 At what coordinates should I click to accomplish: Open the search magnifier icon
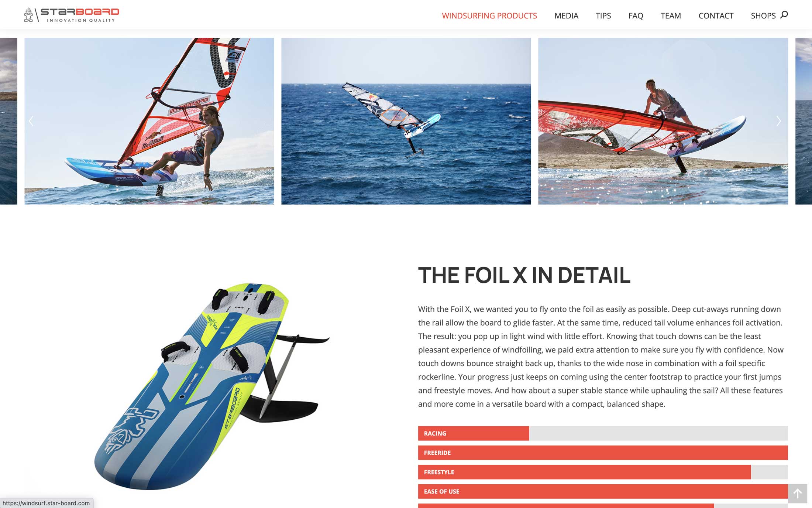point(784,15)
